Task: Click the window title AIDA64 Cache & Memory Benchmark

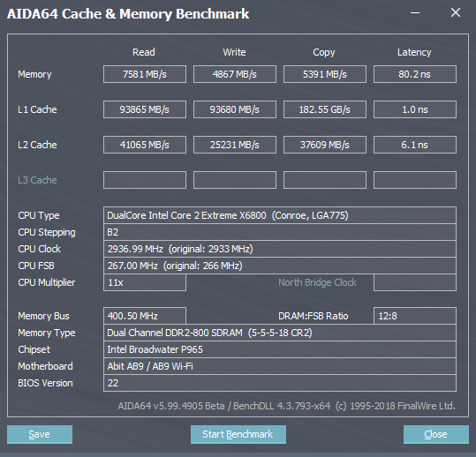Action: 128,14
